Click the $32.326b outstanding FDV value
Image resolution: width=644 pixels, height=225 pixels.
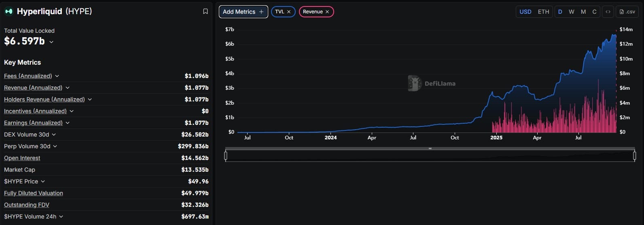coord(195,205)
